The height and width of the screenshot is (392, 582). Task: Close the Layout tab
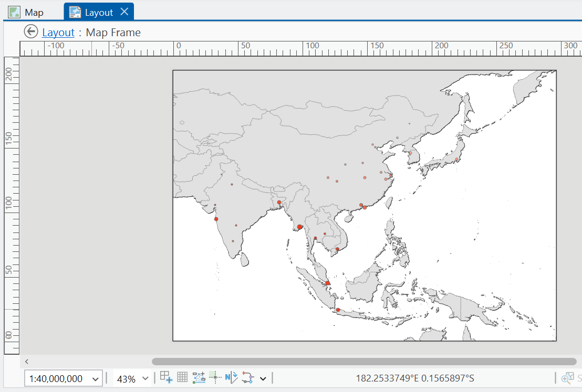coord(124,12)
